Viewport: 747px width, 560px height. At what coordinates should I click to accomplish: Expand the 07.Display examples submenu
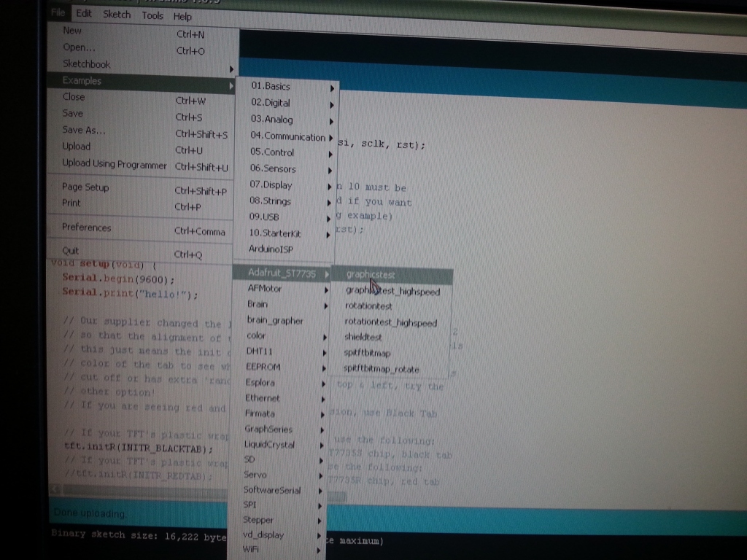click(285, 185)
